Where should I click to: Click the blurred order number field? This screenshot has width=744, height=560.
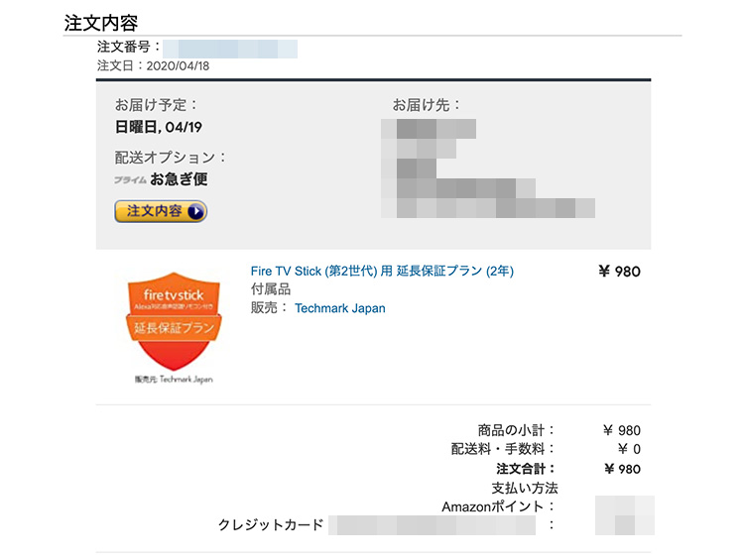(230, 49)
